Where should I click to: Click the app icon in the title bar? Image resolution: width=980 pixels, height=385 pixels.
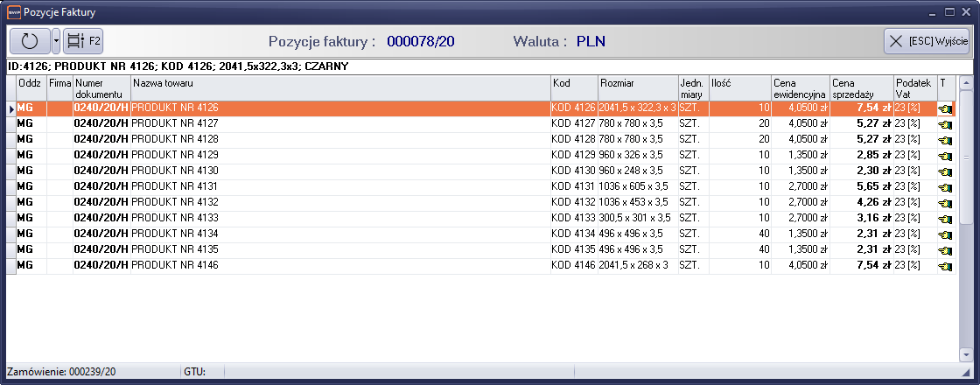pos(12,12)
